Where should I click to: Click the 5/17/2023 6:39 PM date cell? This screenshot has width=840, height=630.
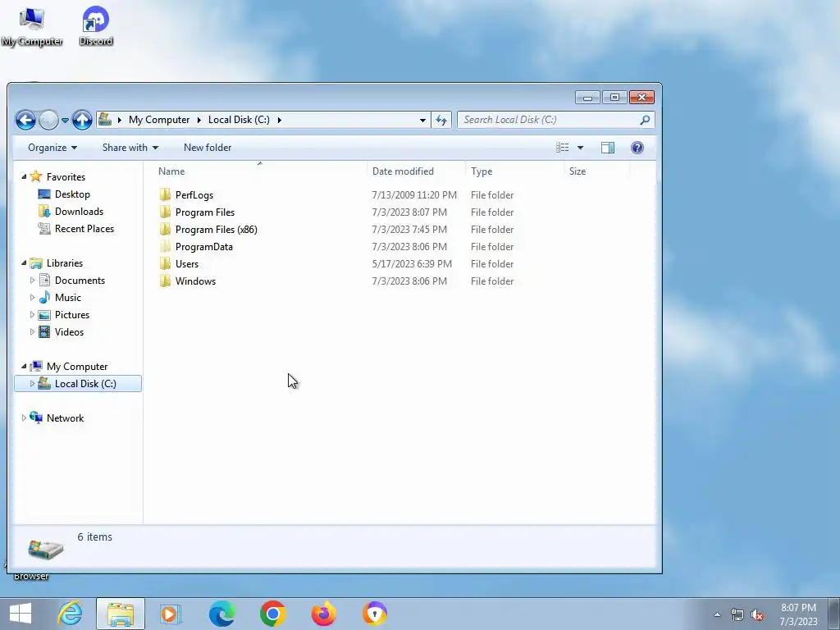[412, 264]
